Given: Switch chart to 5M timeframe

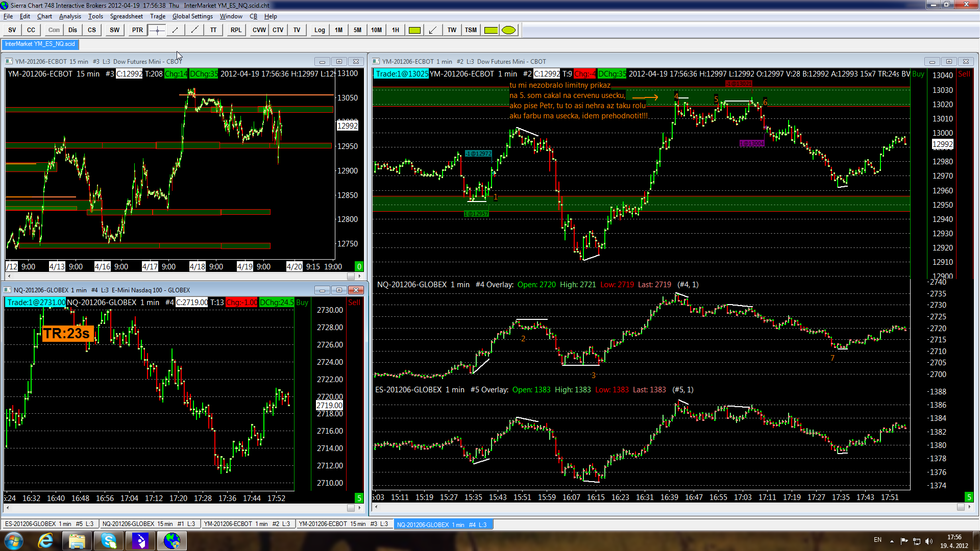Looking at the screenshot, I should [x=357, y=30].
